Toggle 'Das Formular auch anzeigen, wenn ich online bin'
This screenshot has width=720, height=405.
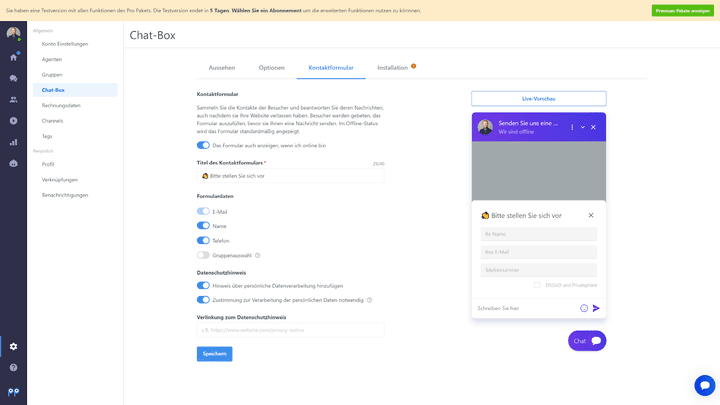pos(203,146)
